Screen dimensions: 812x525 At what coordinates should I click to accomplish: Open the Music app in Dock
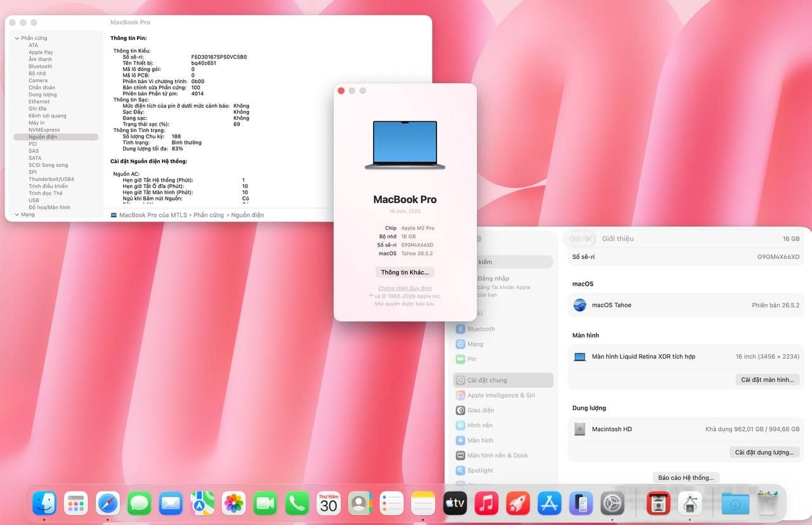487,503
